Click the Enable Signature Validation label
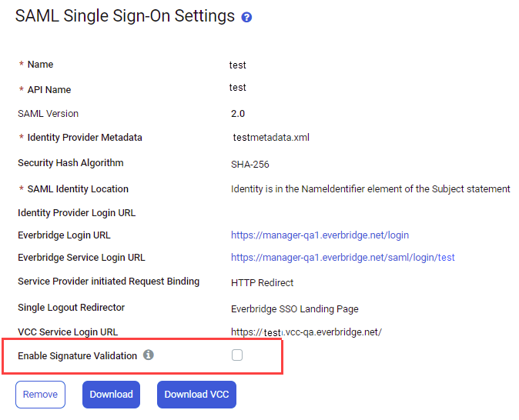Viewport: 519px width, 420px height. (77, 356)
